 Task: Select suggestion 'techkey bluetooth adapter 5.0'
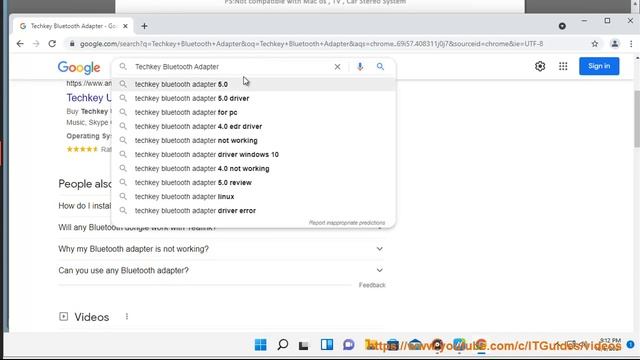(x=253, y=84)
